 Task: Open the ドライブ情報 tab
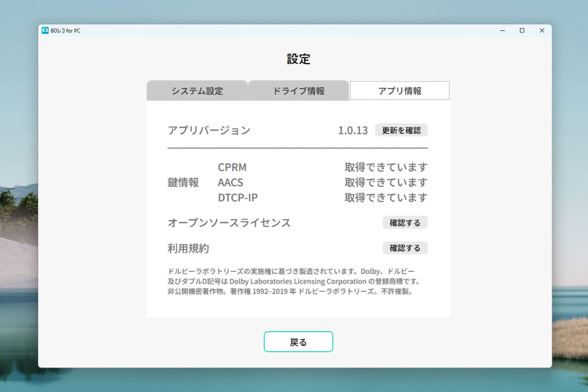tap(299, 90)
